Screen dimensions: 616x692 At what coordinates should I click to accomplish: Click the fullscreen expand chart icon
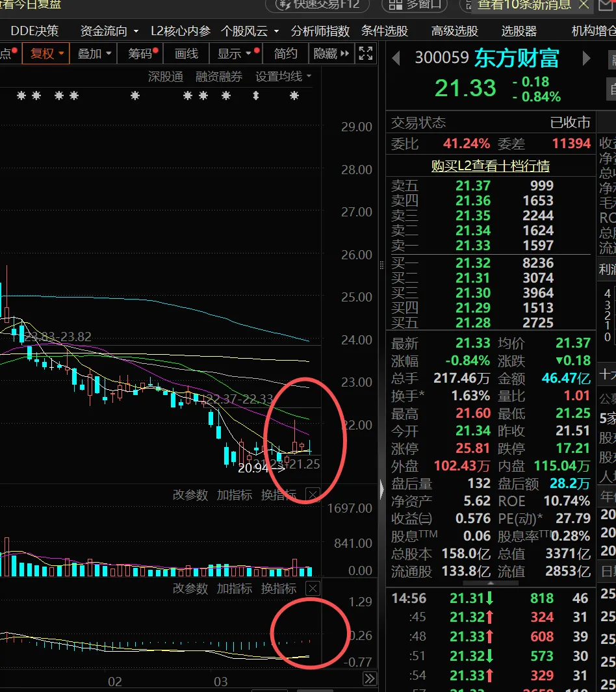pyautogui.click(x=366, y=53)
